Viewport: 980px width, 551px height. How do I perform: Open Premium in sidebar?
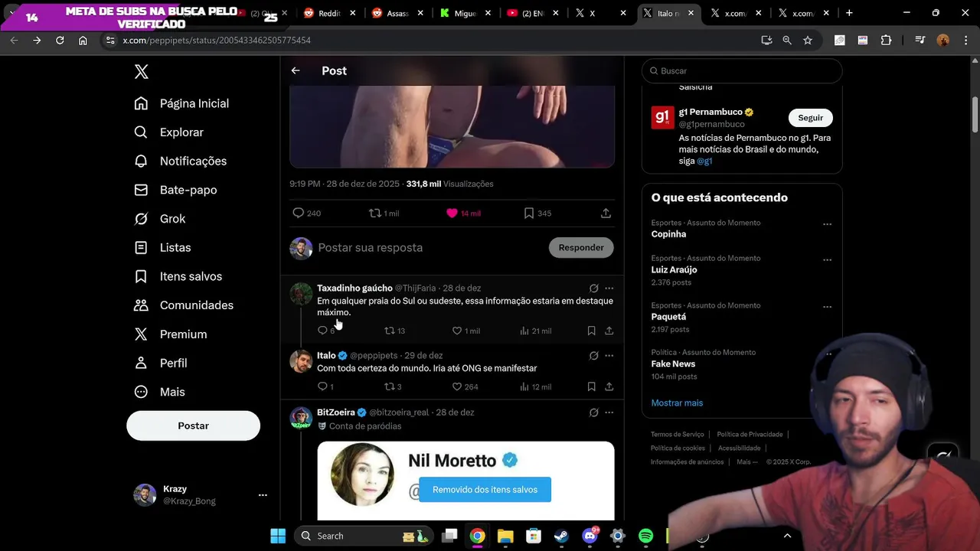[170, 334]
